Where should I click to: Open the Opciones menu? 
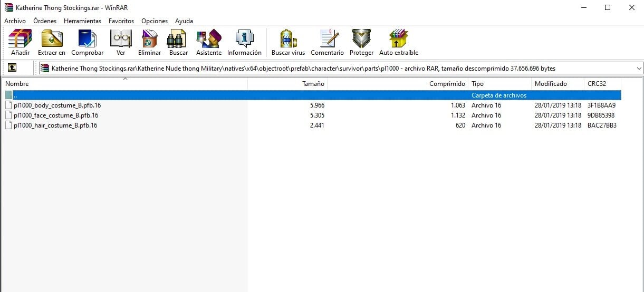[155, 21]
